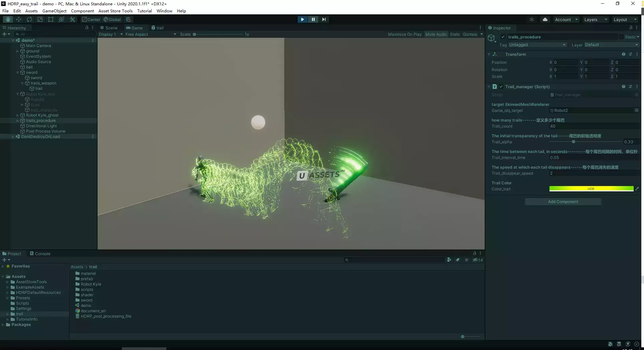The width and height of the screenshot is (644, 350).
Task: Open the Tag Untagged dropdown
Action: pyautogui.click(x=537, y=45)
